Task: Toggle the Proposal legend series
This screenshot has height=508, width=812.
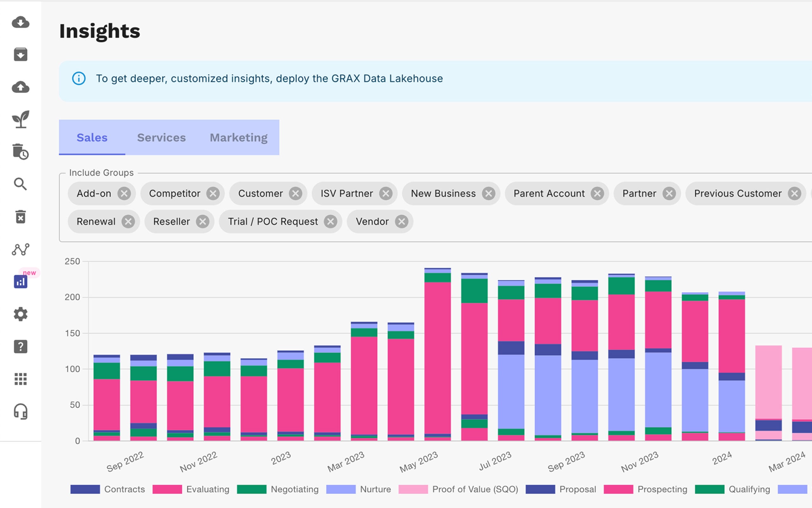Action: pos(561,489)
